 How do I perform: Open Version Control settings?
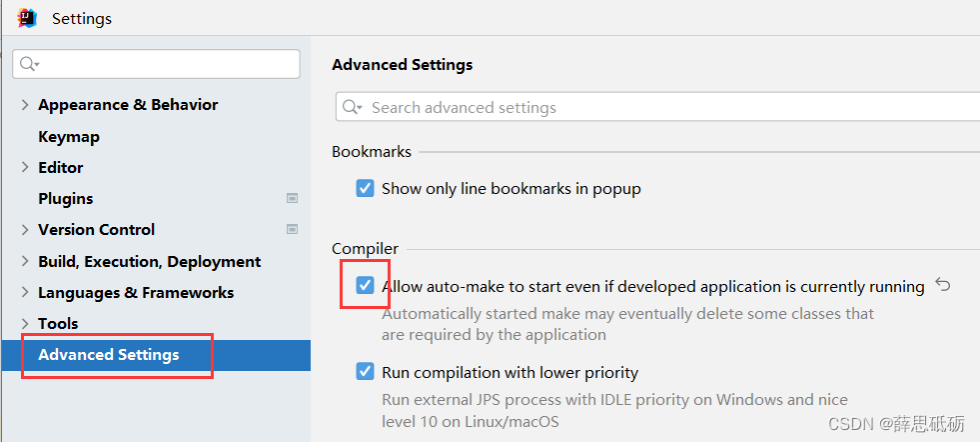pyautogui.click(x=96, y=230)
